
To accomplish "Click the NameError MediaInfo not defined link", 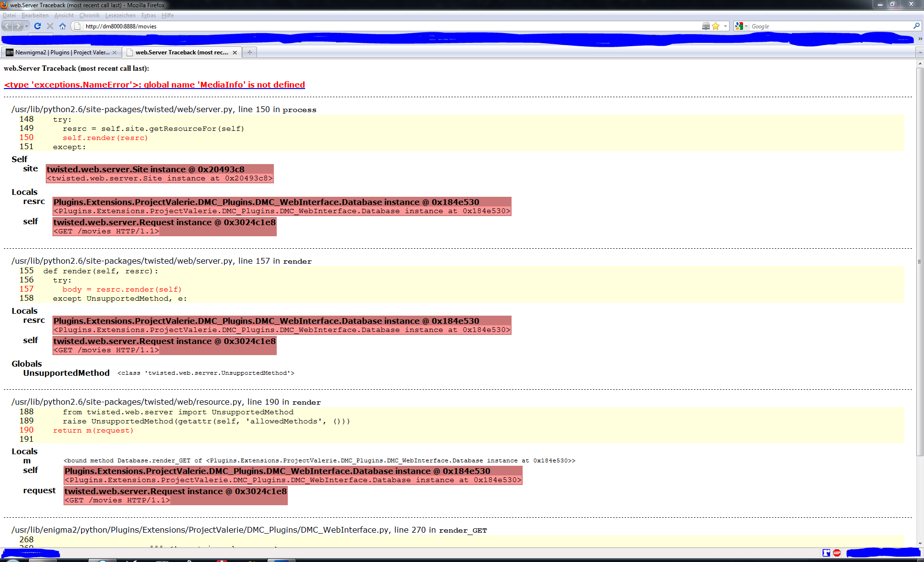I will tap(154, 85).
